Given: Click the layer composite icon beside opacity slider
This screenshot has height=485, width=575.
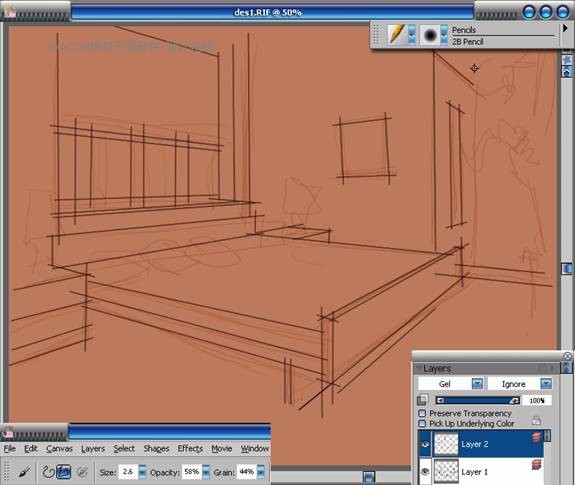Looking at the screenshot, I should [x=423, y=400].
